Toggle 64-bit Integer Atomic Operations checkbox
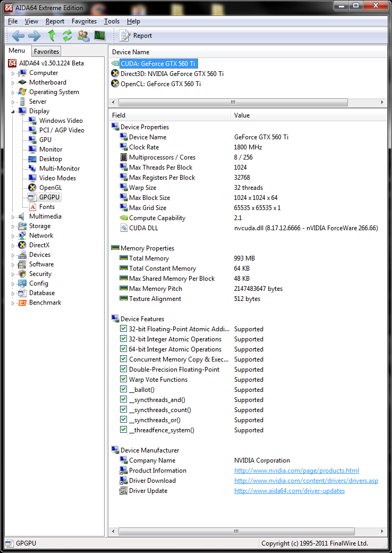 tap(123, 349)
